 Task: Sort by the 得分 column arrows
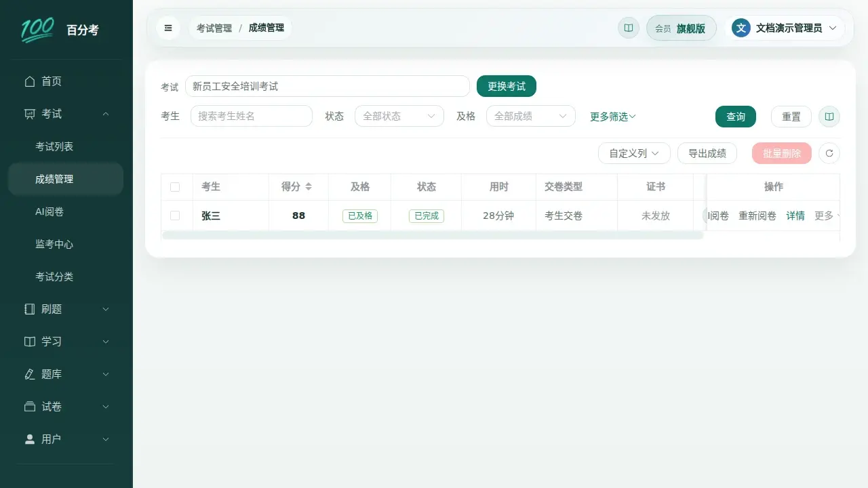click(309, 186)
